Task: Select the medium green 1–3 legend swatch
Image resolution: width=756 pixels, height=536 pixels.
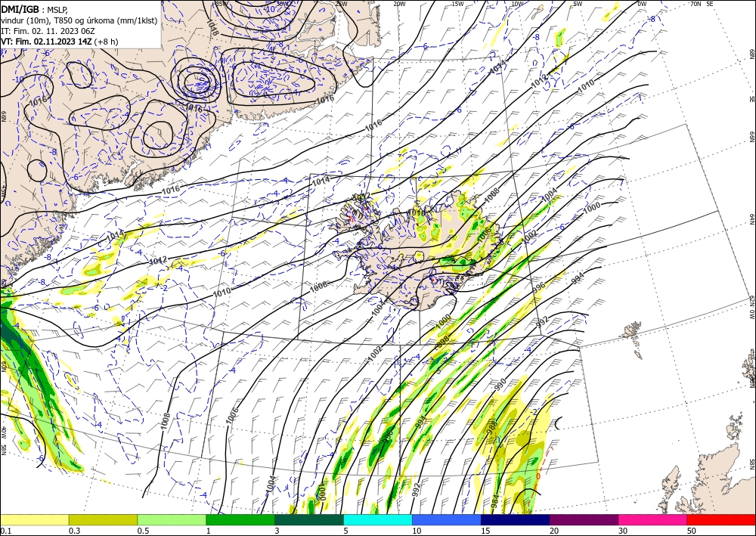Action: pyautogui.click(x=240, y=519)
